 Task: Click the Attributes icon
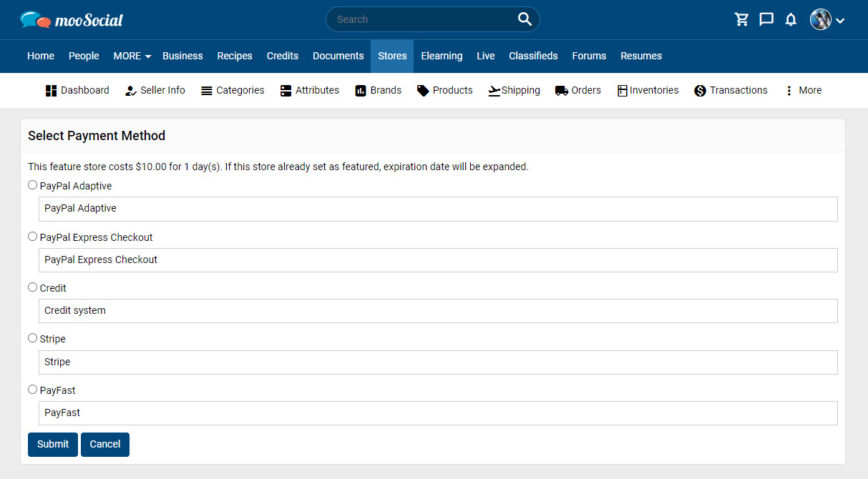click(x=286, y=91)
